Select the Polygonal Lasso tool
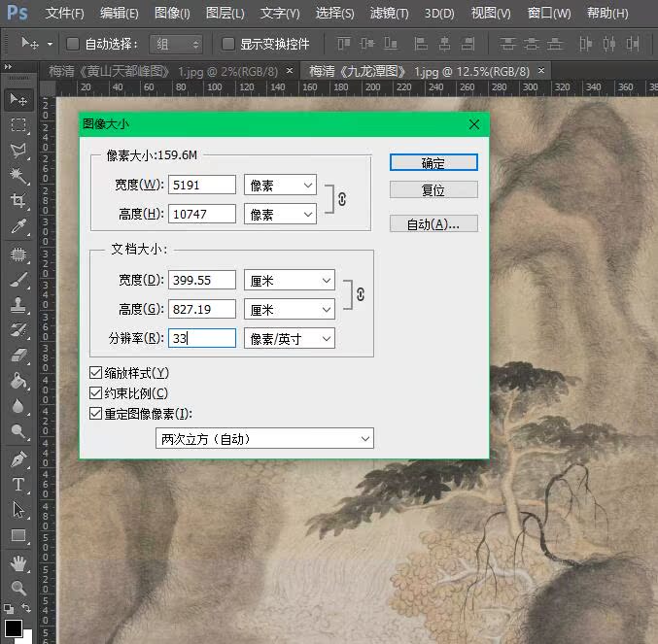The image size is (658, 644). pos(18,151)
